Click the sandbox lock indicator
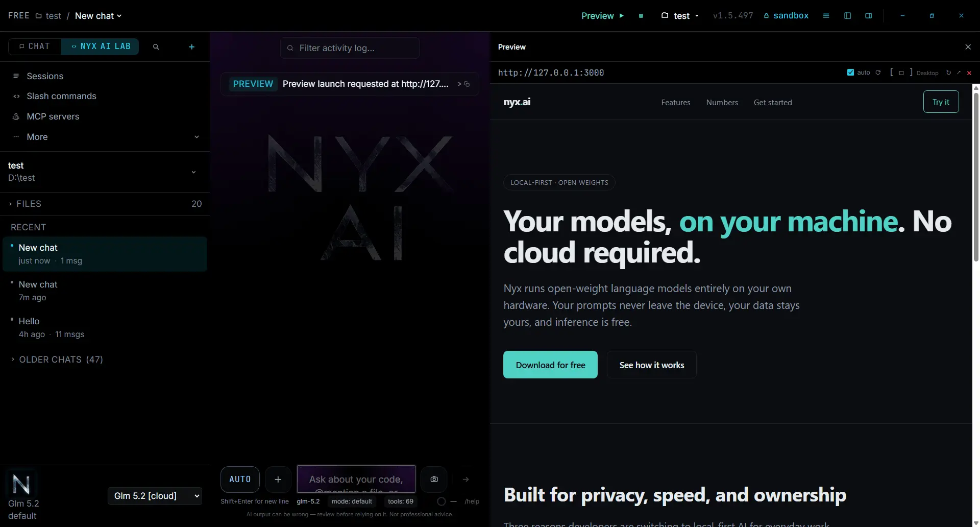 point(786,16)
